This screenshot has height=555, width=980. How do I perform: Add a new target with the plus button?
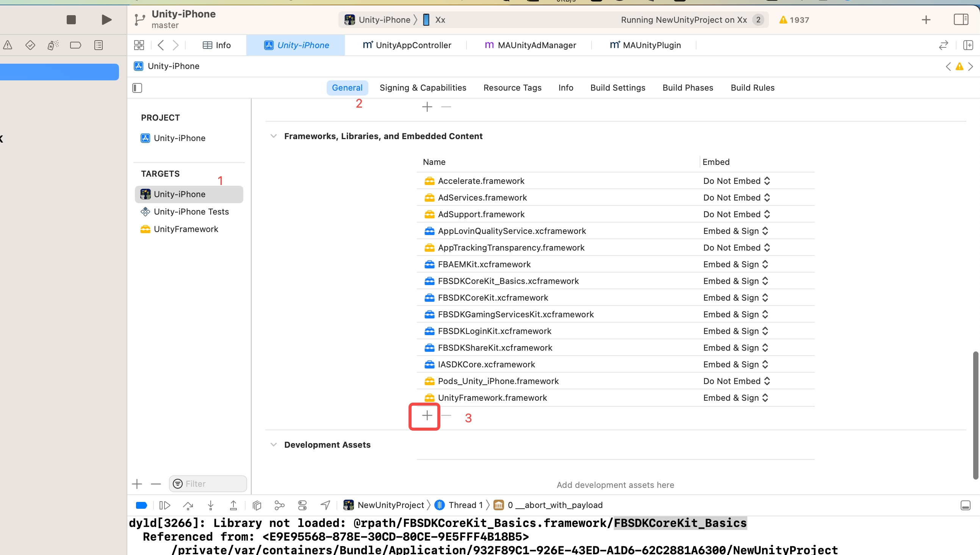point(137,484)
